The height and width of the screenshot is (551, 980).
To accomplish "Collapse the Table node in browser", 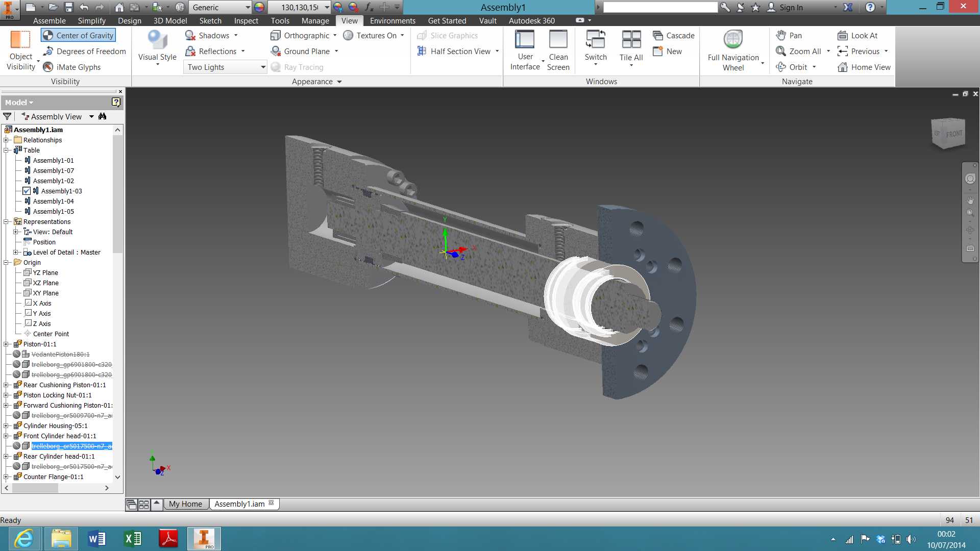I will coord(6,150).
